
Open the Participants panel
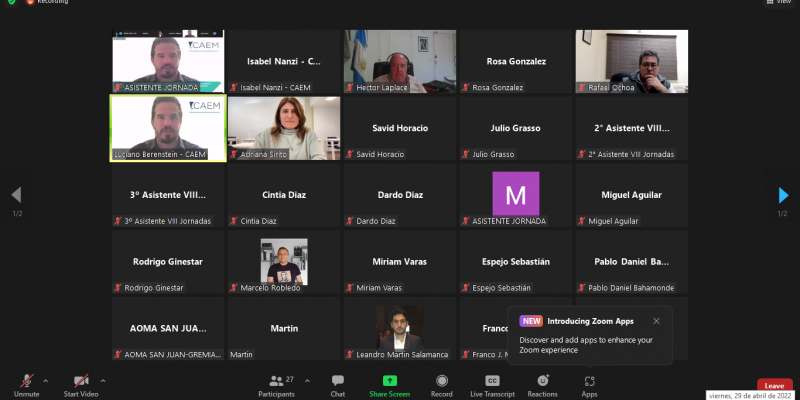(277, 385)
